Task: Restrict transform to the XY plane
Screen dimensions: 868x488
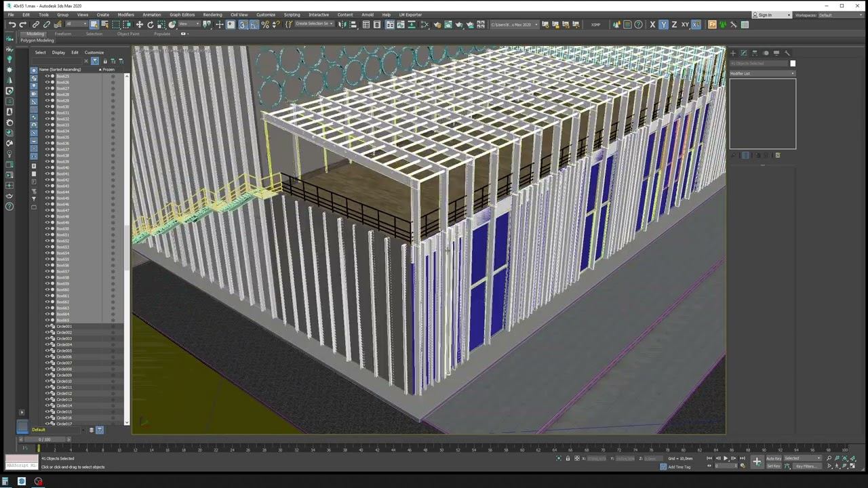Action: pos(685,24)
